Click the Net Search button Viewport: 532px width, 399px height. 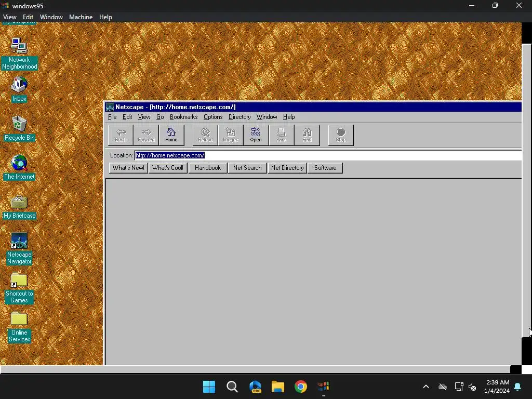pos(247,168)
